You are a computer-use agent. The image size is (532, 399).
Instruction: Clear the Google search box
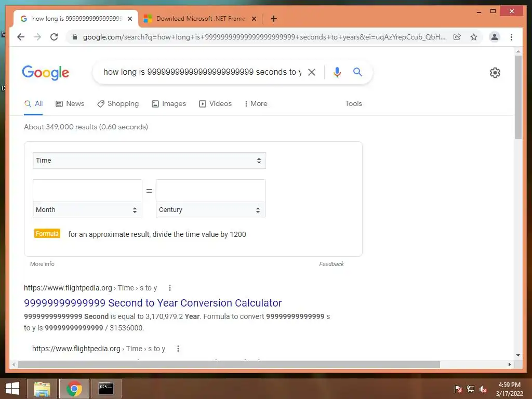[x=312, y=72]
